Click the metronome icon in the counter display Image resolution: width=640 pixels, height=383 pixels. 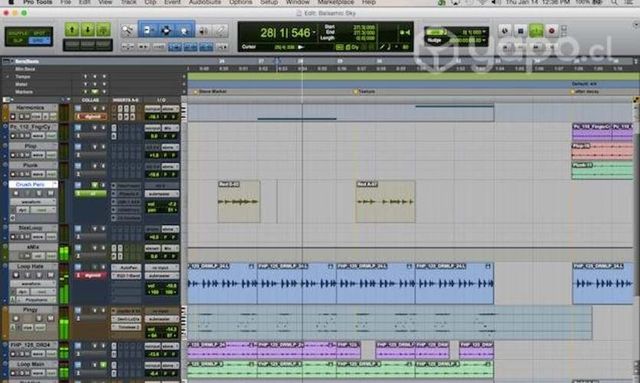[x=382, y=47]
